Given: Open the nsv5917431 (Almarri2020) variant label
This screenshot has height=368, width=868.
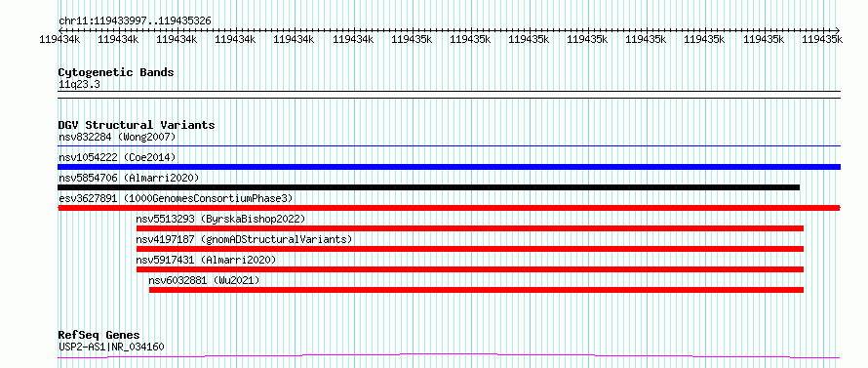Looking at the screenshot, I should (x=206, y=260).
